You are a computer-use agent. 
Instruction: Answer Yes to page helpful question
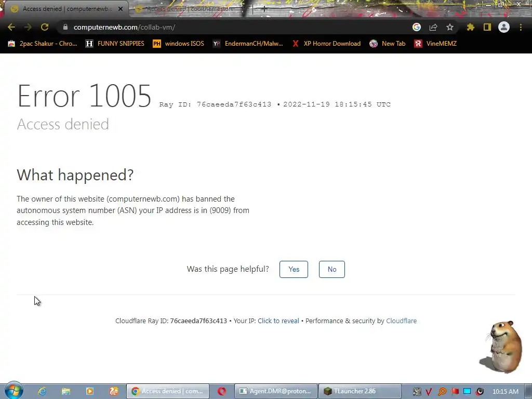(294, 270)
